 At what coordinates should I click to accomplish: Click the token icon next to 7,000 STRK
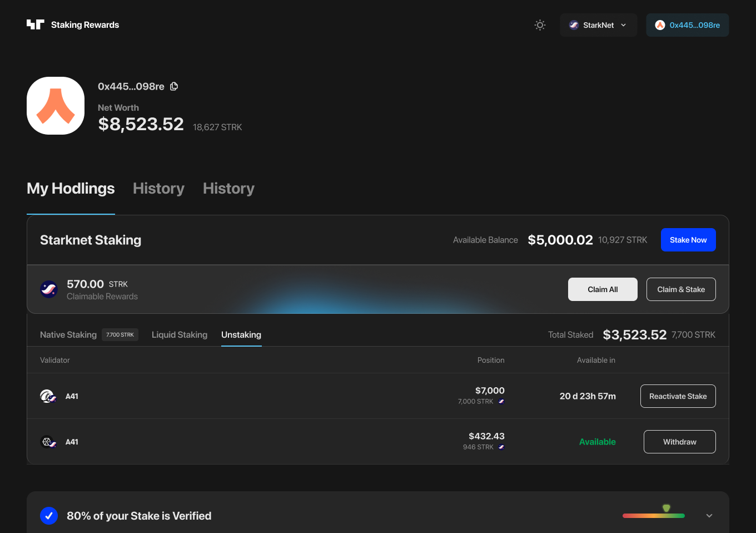point(501,401)
